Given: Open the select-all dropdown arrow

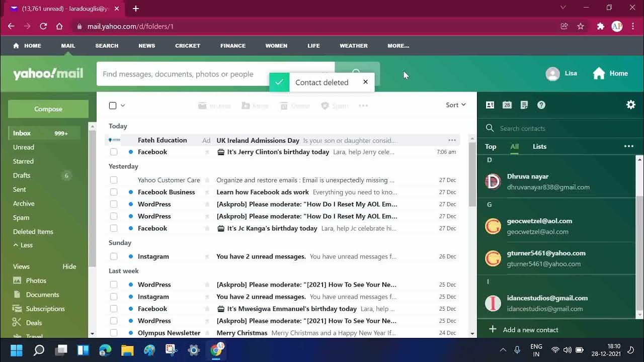Looking at the screenshot, I should (123, 106).
